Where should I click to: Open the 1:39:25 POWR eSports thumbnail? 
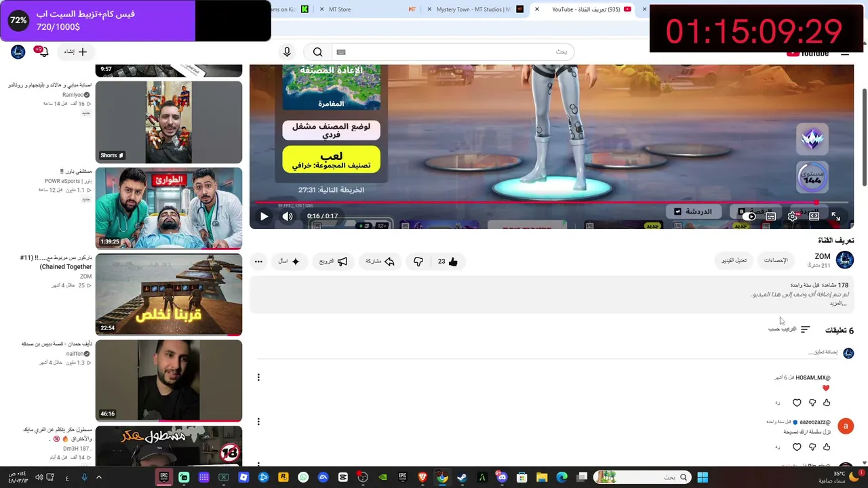click(x=169, y=209)
